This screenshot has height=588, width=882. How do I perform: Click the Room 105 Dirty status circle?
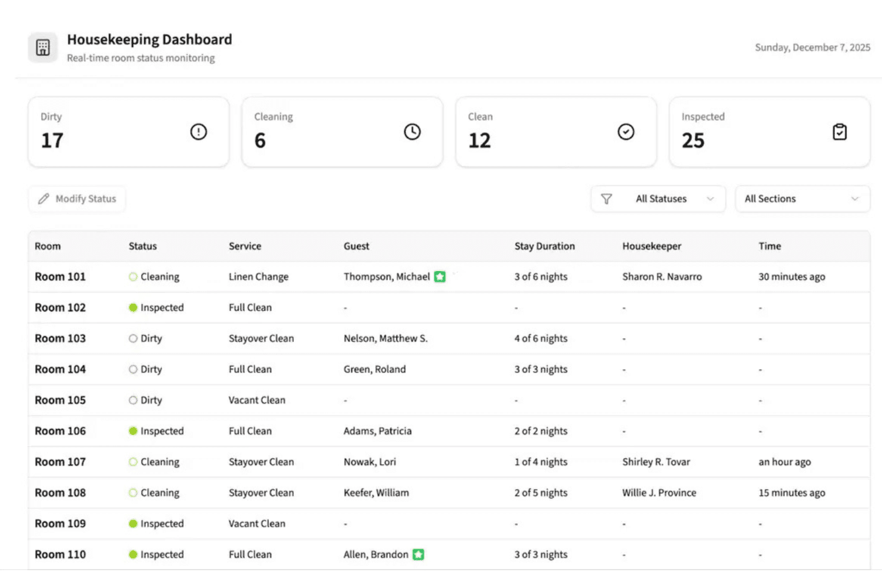(x=133, y=400)
